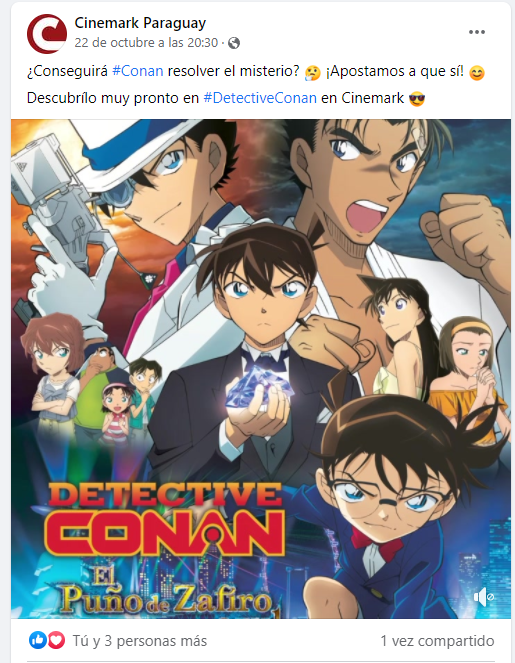This screenshot has width=515, height=663.
Task: View the 1 vez compartido shares
Action: (437, 641)
